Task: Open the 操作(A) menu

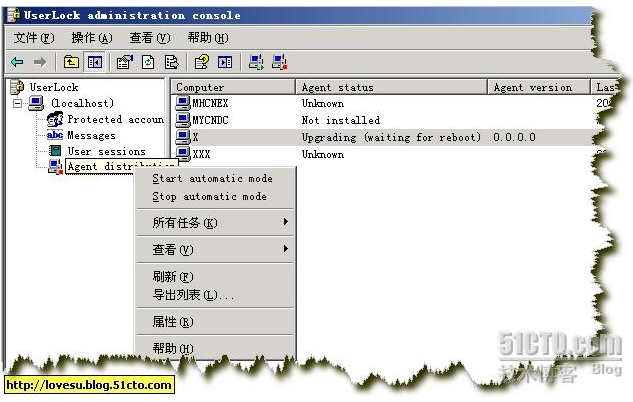Action: coord(92,38)
